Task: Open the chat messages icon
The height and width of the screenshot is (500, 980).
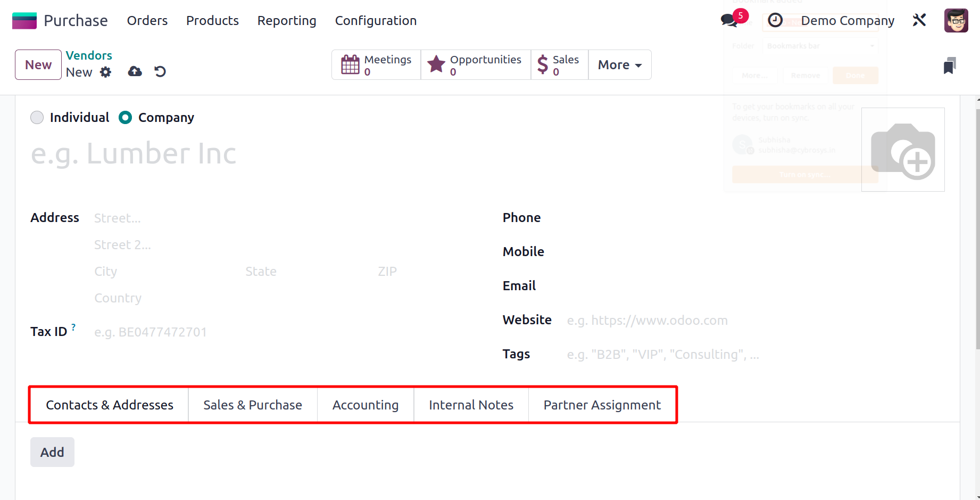Action: click(729, 21)
